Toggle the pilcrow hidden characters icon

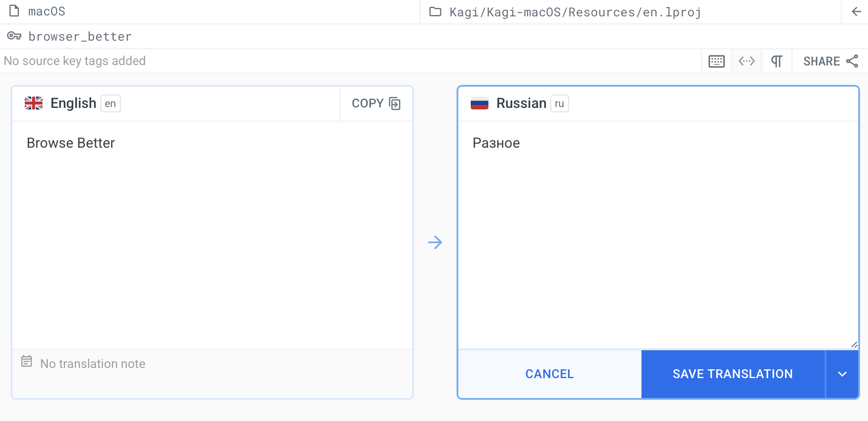pyautogui.click(x=776, y=61)
